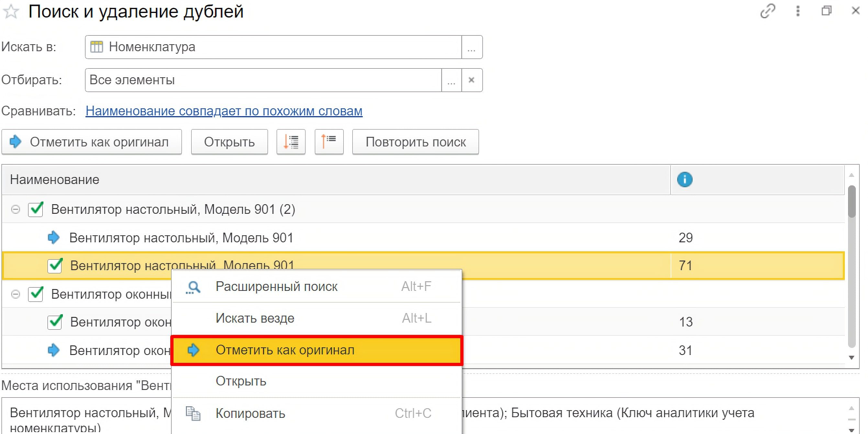Image resolution: width=868 pixels, height=434 pixels.
Task: Toggle the checkbox on the row with 13
Action: 55,322
